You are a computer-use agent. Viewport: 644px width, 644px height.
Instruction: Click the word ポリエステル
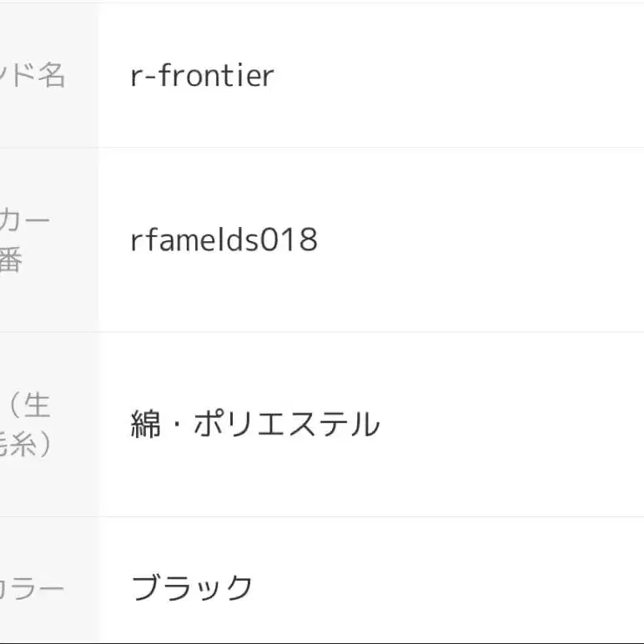pos(286,425)
